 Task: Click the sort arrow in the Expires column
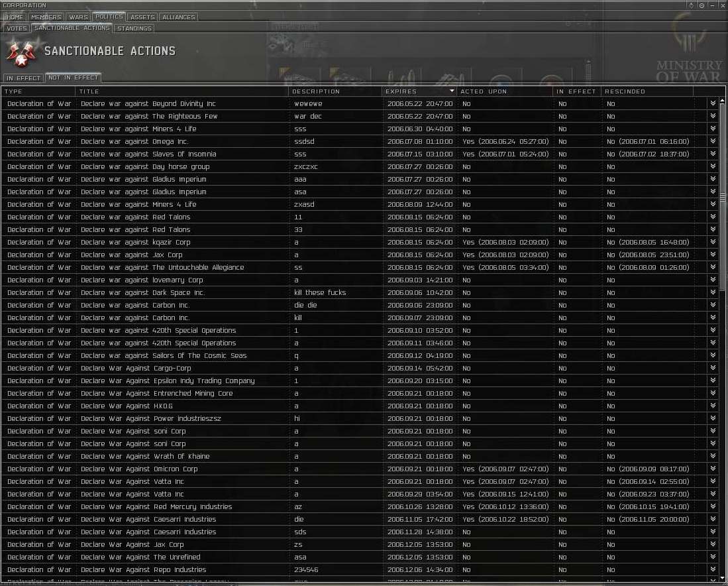pyautogui.click(x=452, y=91)
